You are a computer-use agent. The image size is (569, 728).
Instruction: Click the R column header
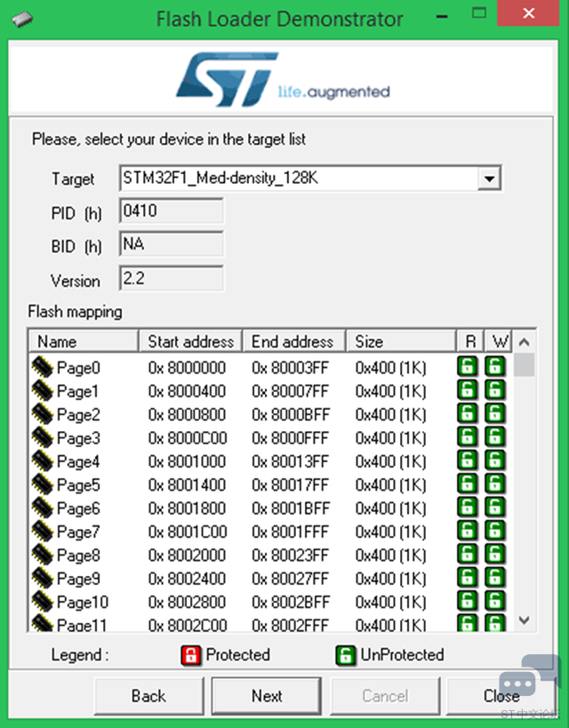coord(470,341)
